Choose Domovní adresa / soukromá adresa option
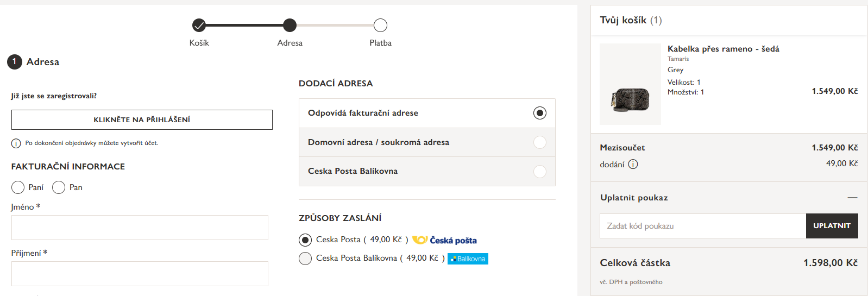Screen dimensions: 868x296 (539, 142)
